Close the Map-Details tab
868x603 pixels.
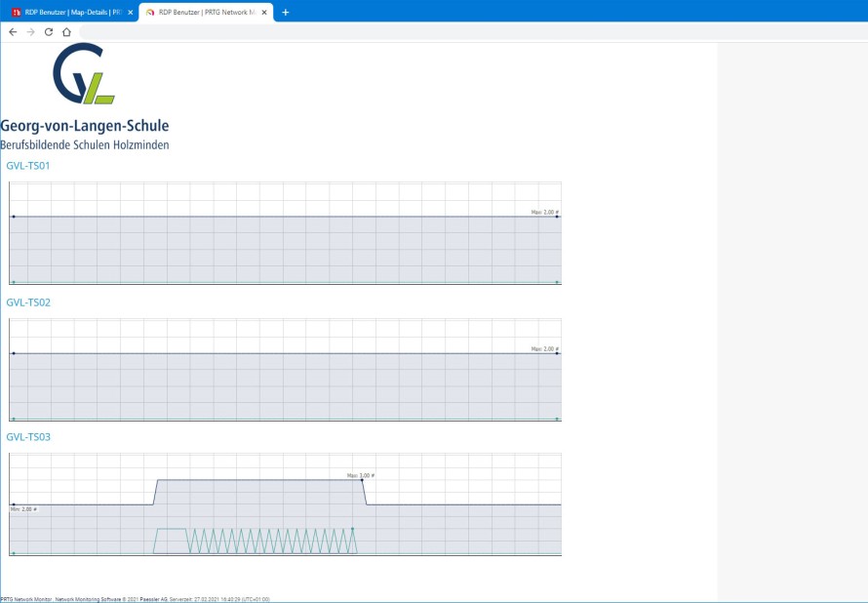[x=131, y=12]
